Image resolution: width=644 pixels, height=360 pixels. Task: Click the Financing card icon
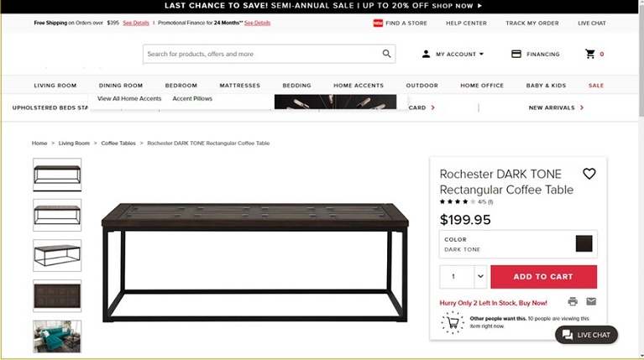coord(516,54)
